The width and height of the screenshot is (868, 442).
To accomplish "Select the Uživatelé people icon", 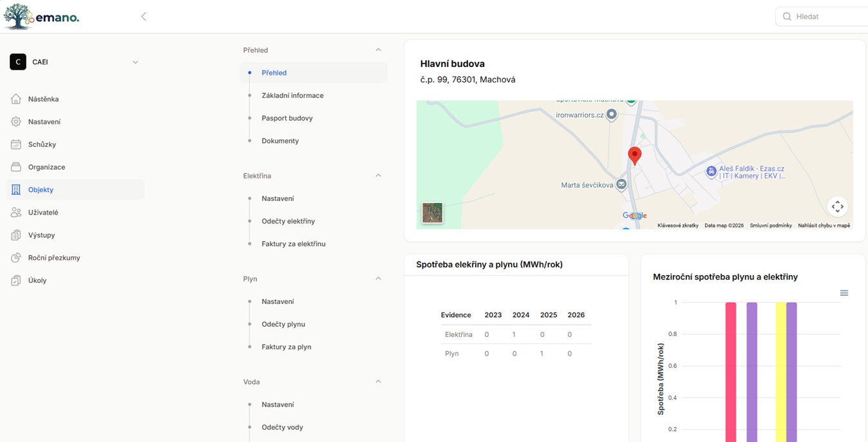I will (x=16, y=212).
